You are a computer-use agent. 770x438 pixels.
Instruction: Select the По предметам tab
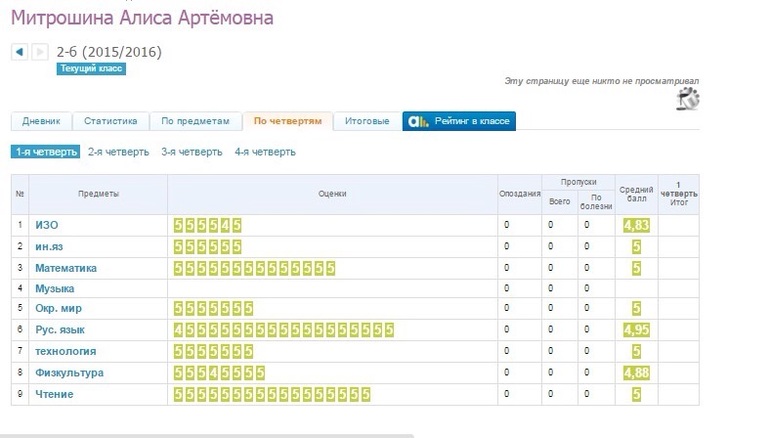[196, 121]
